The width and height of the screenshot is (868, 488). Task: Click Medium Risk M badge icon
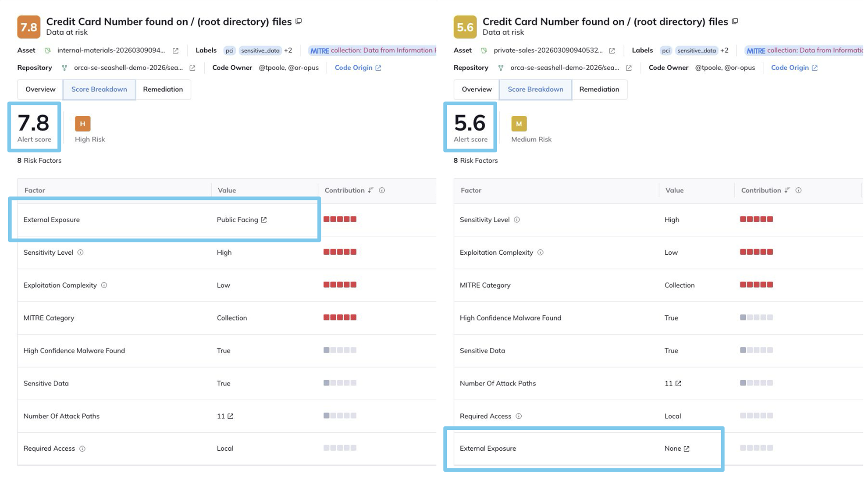pos(519,124)
